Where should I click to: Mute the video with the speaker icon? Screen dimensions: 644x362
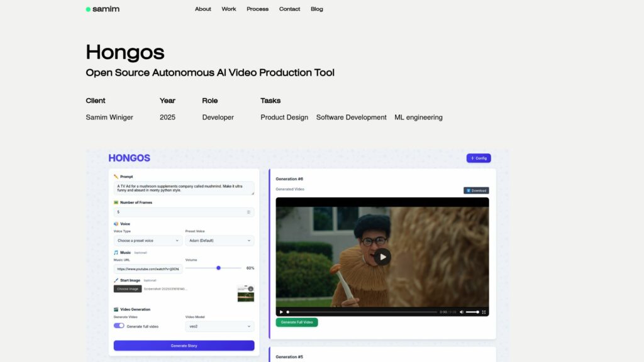(x=462, y=312)
